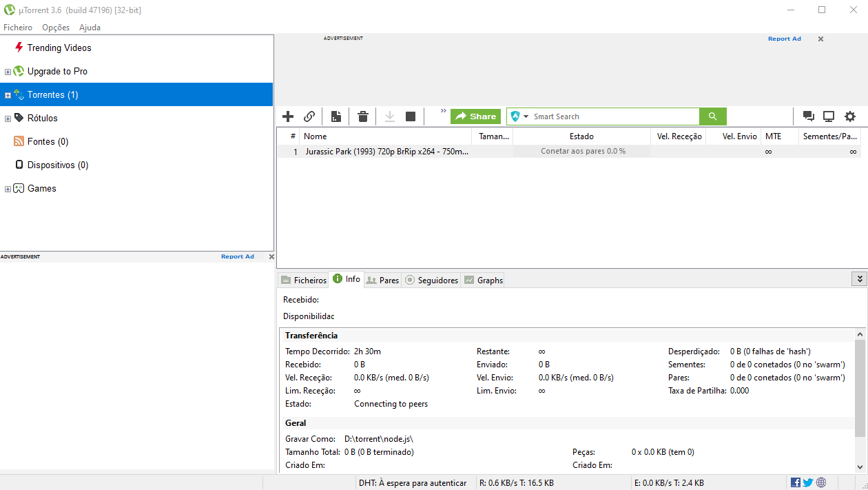Expand the Upgrade to Pro tree node
Viewport: 868px width, 490px height.
[x=8, y=72]
